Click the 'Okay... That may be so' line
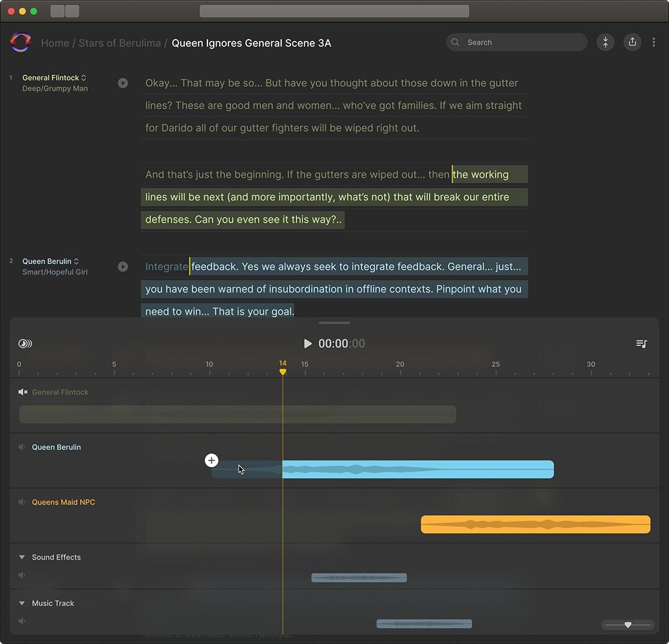Screen dimensions: 669x644 (x=331, y=83)
